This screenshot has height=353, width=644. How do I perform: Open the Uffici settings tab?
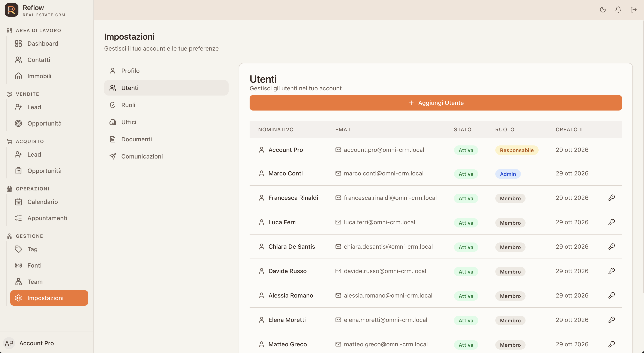(166, 122)
